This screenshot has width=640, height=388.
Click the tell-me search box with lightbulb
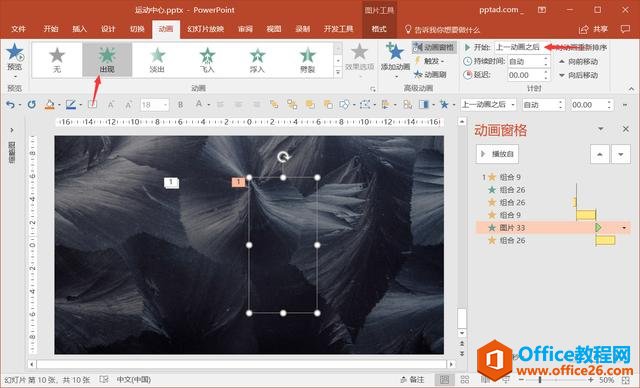pos(442,29)
